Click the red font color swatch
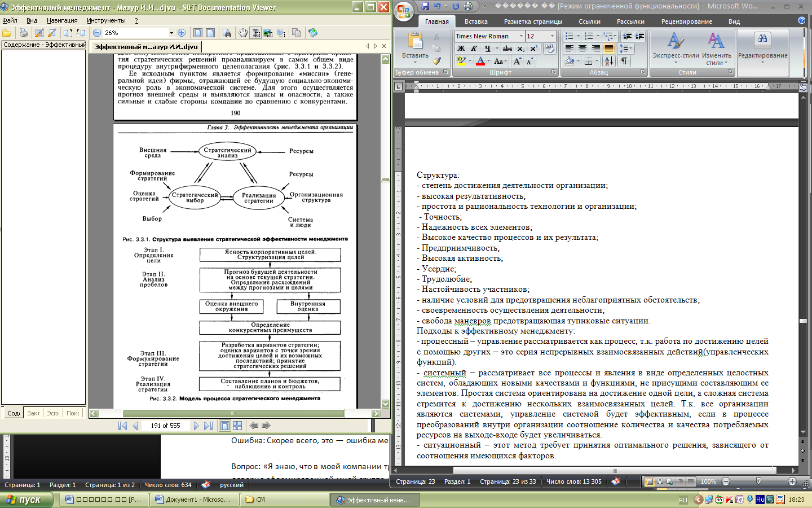 click(x=480, y=61)
